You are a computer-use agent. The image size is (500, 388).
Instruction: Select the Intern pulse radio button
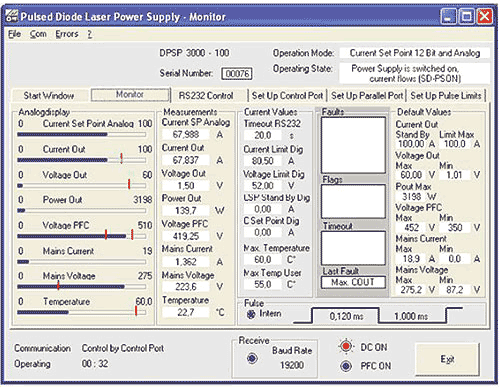251,314
